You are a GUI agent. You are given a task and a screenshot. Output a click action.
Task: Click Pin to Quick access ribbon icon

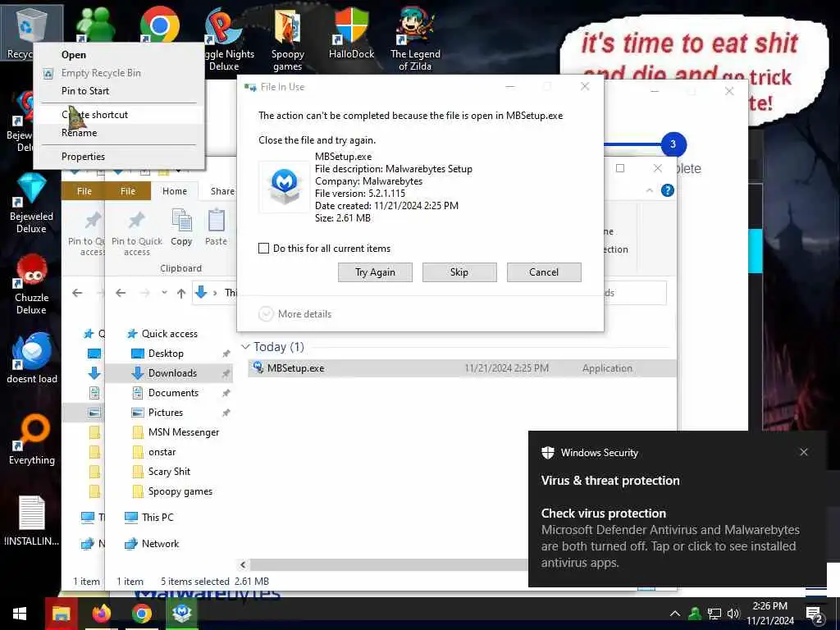click(x=137, y=234)
